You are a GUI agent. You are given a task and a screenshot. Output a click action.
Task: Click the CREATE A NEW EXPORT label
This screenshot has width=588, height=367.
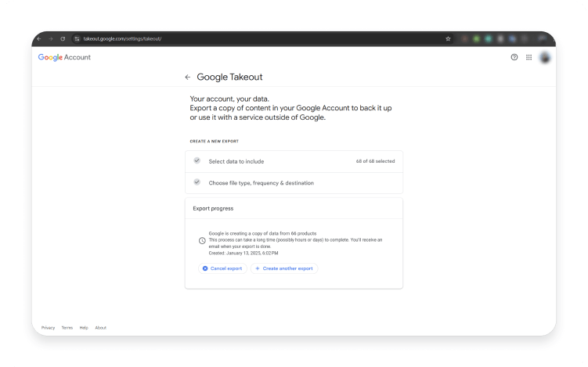coord(214,142)
